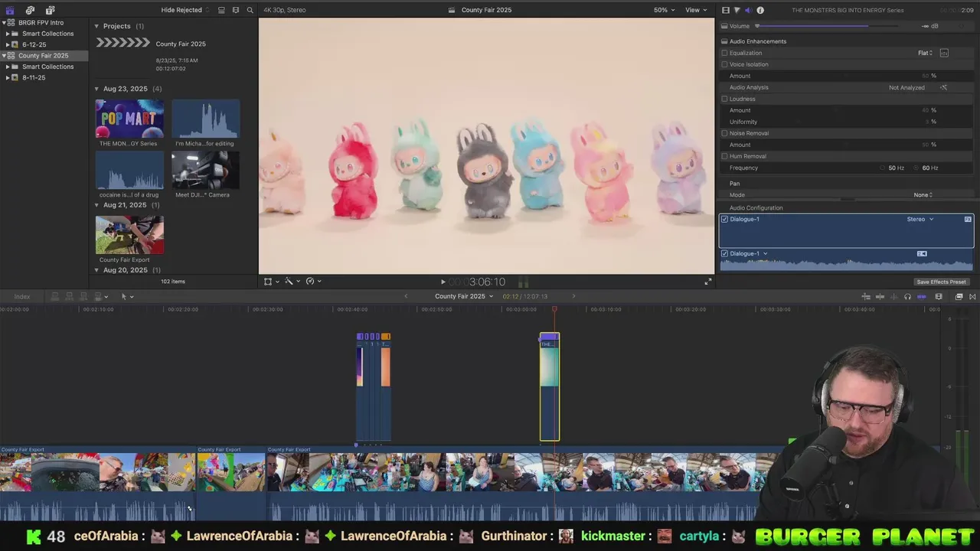Open the viewer Transform tool dropdown
Screen dimensions: 980x551
(x=271, y=282)
